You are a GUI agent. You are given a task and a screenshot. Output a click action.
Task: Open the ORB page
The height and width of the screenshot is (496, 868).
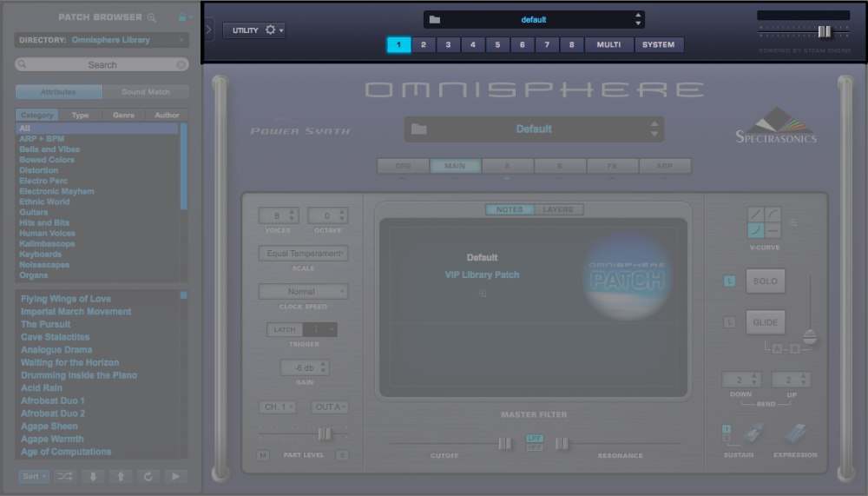(x=403, y=166)
